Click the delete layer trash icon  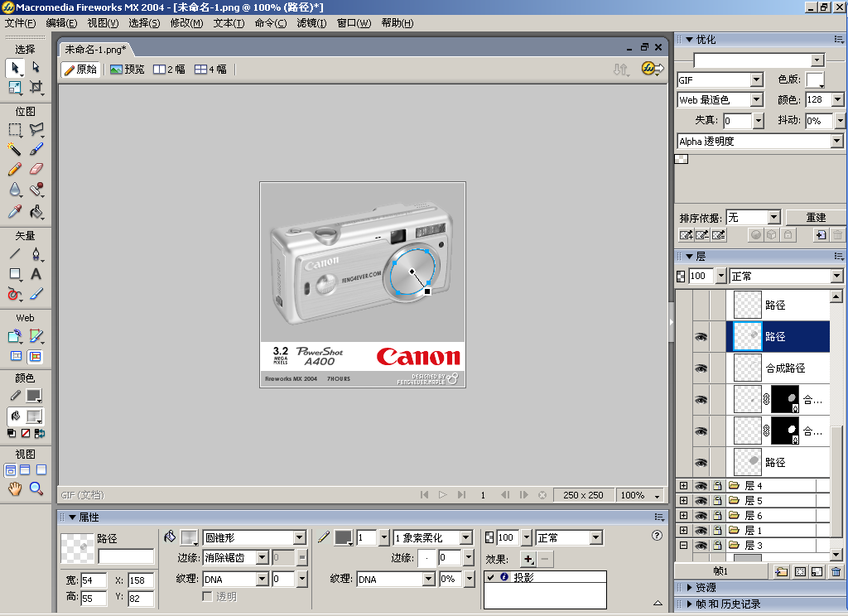tap(836, 571)
